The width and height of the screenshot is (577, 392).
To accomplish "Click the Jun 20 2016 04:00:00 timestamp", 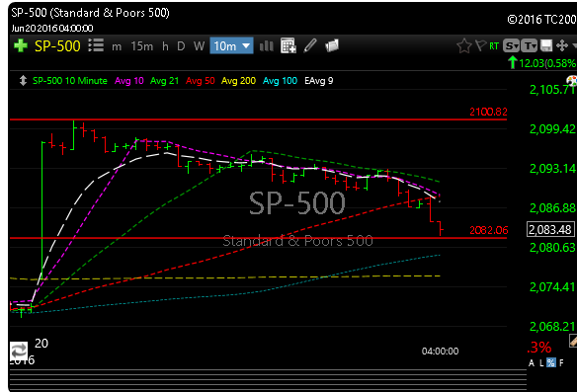I will [x=52, y=29].
